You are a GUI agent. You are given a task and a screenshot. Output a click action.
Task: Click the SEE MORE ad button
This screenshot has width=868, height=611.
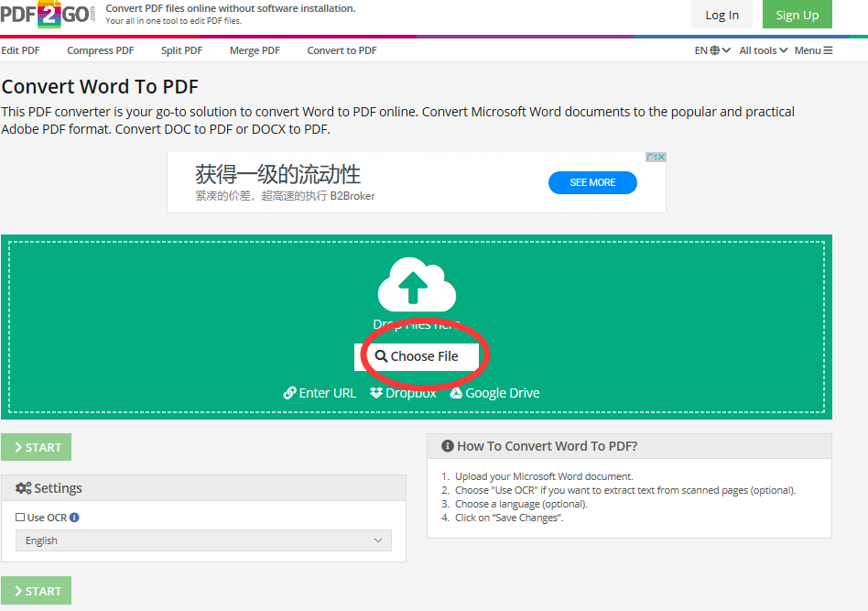tap(592, 183)
